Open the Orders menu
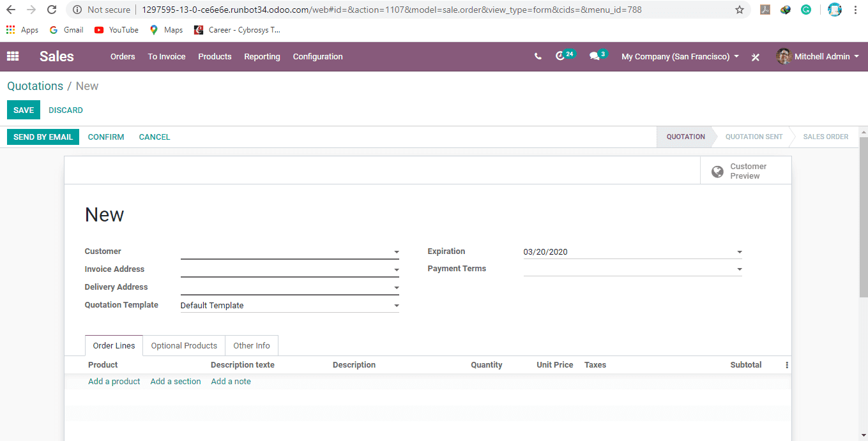The width and height of the screenshot is (868, 441). click(123, 57)
